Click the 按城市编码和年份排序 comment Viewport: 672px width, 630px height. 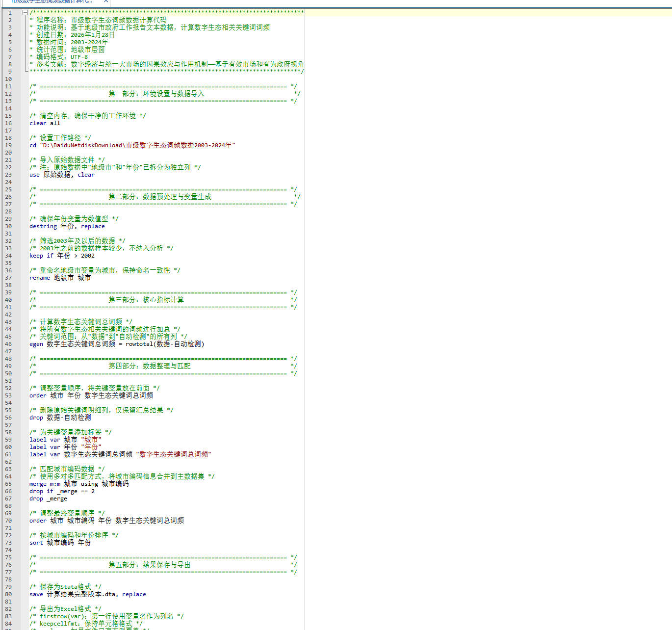(x=74, y=535)
